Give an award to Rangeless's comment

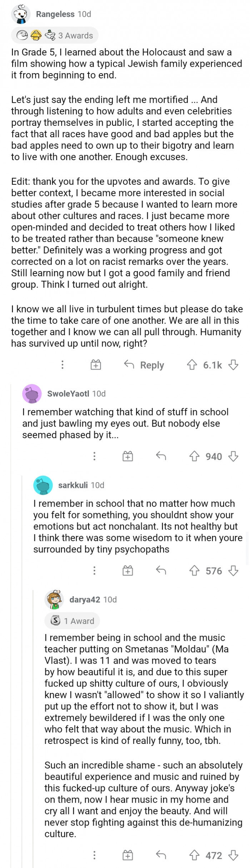click(x=96, y=365)
